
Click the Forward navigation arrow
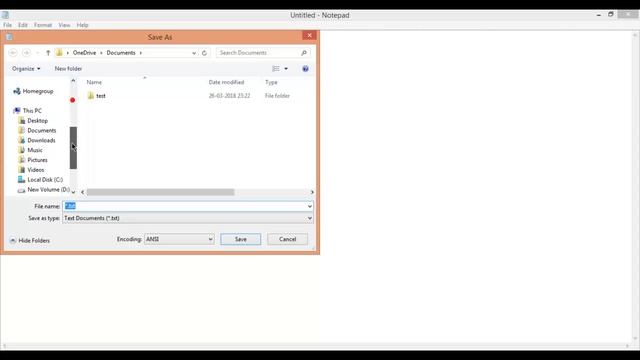(27, 53)
